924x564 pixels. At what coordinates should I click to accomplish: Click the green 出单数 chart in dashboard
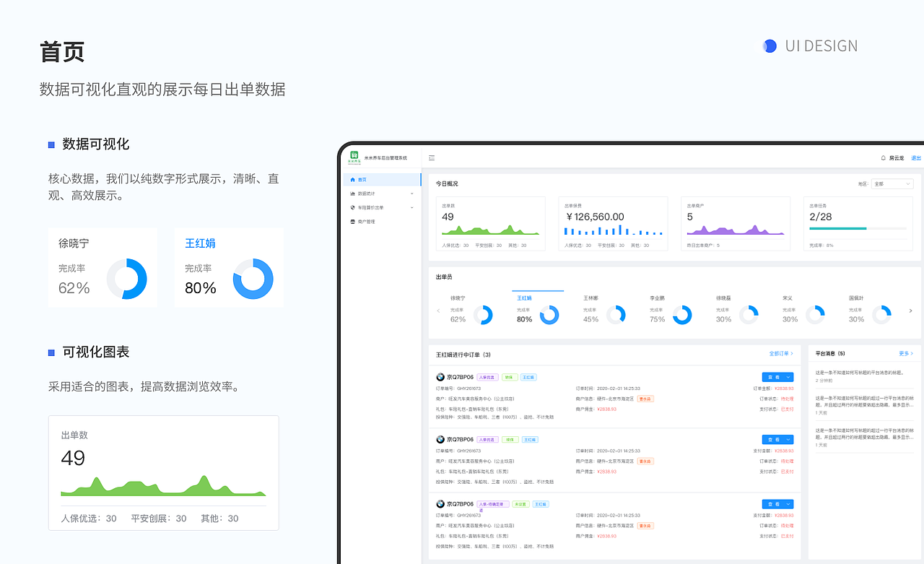pyautogui.click(x=491, y=230)
